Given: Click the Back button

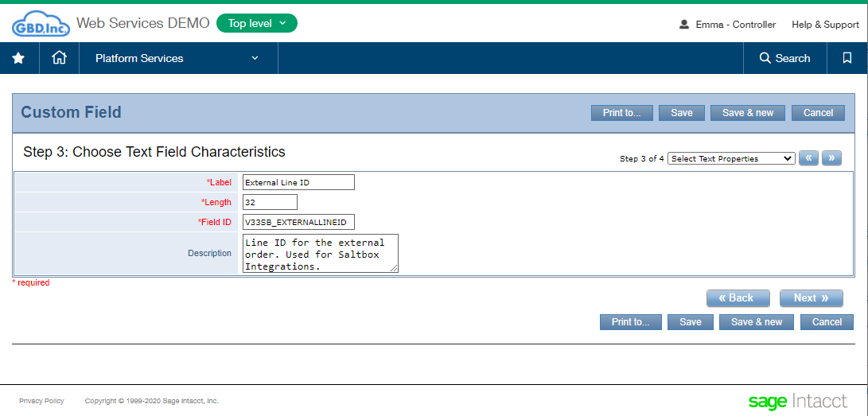Looking at the screenshot, I should point(738,298).
